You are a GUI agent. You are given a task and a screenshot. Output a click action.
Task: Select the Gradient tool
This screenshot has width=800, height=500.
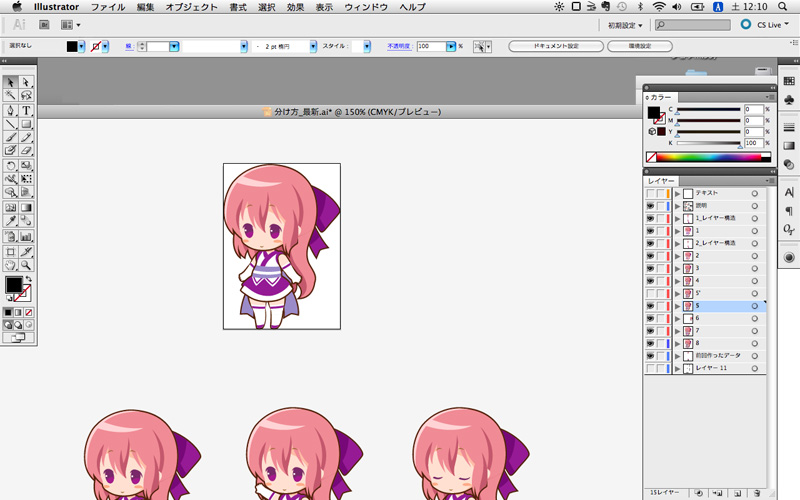coord(26,207)
